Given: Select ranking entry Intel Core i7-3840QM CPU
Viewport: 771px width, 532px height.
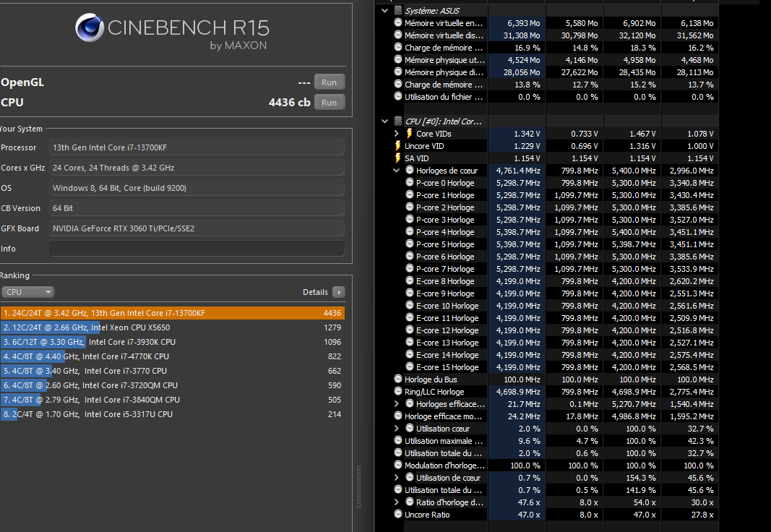Looking at the screenshot, I should [172, 400].
